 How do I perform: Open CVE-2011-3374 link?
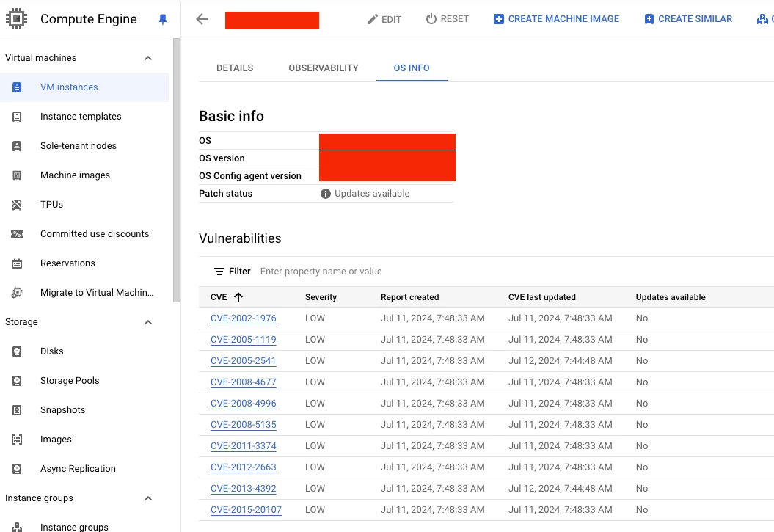click(244, 445)
